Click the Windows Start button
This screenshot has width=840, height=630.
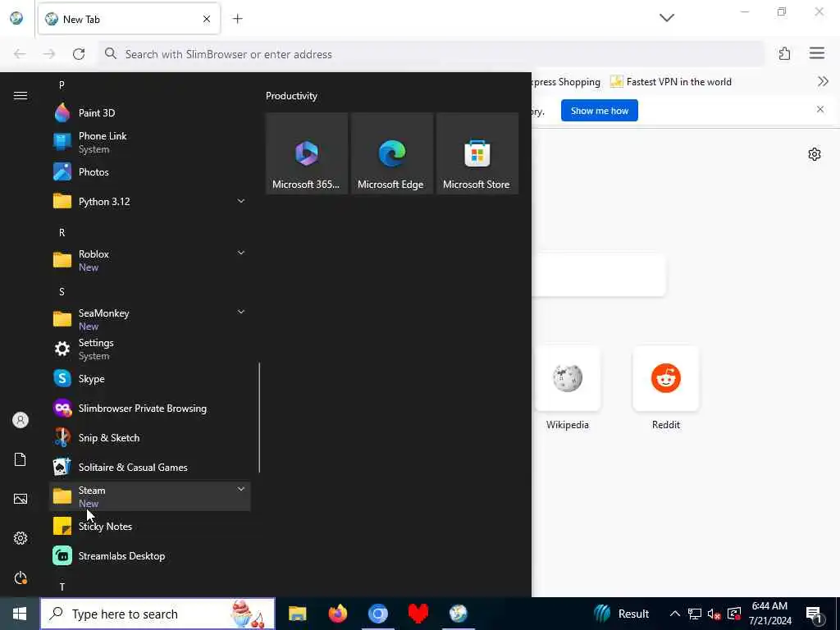click(x=20, y=614)
